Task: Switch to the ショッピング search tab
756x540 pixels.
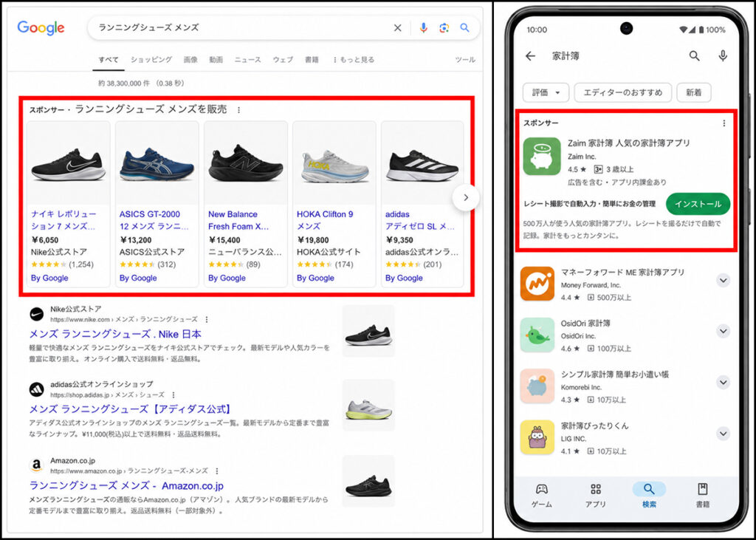Action: (151, 60)
